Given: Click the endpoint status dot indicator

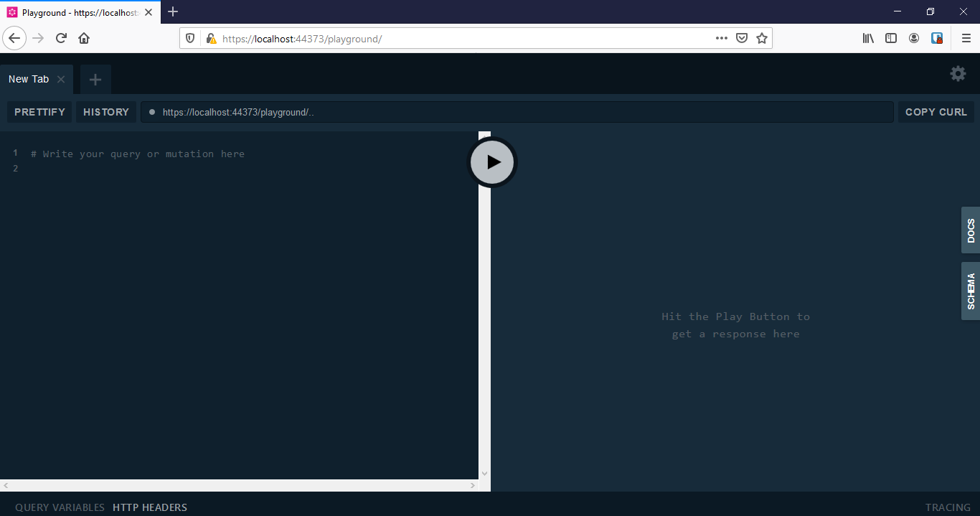Looking at the screenshot, I should (151, 112).
